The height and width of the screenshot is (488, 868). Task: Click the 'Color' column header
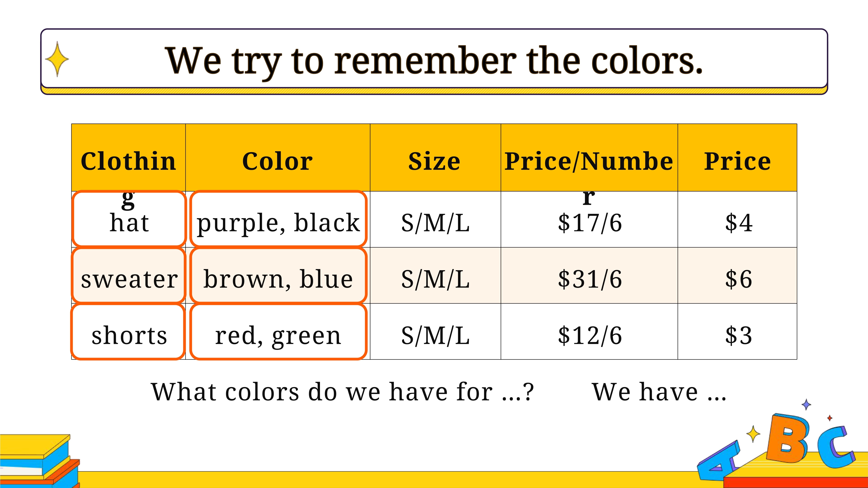pyautogui.click(x=278, y=158)
